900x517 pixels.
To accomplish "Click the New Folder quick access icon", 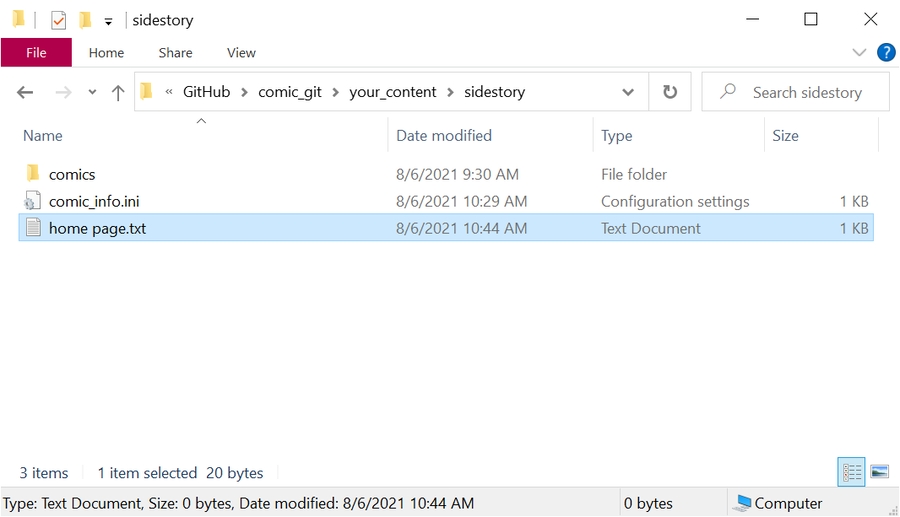I will (85, 20).
